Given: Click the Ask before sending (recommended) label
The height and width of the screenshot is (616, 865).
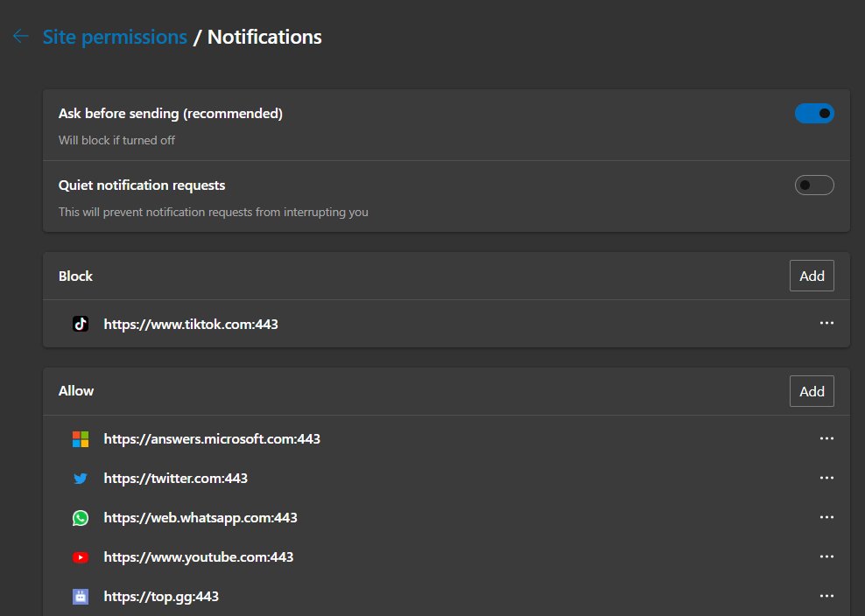Looking at the screenshot, I should point(171,114).
